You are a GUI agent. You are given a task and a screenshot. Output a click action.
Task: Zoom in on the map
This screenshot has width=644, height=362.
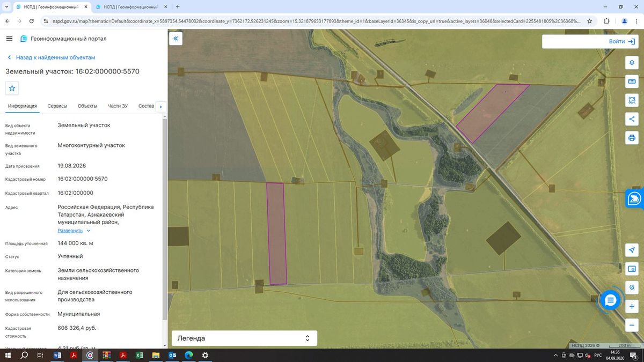632,306
